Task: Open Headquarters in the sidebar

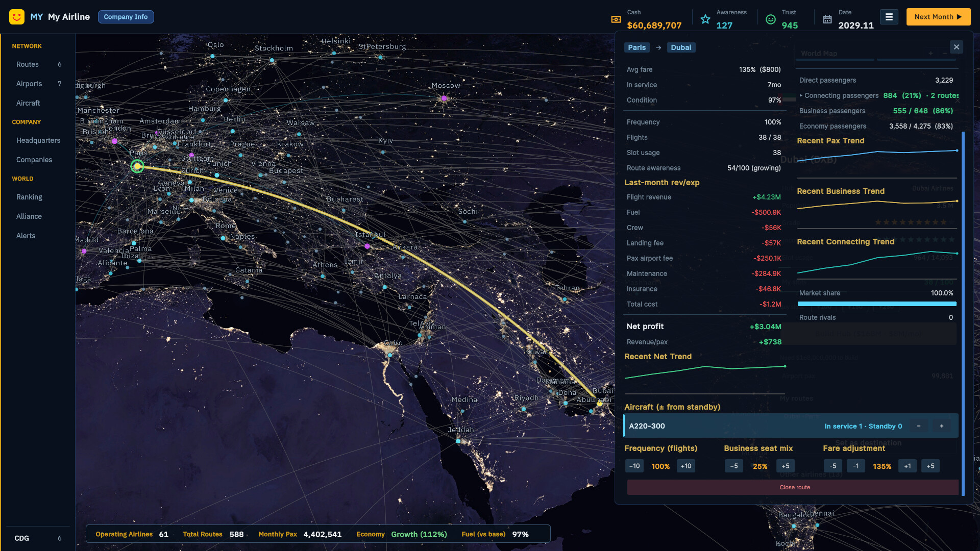Action: (x=38, y=140)
